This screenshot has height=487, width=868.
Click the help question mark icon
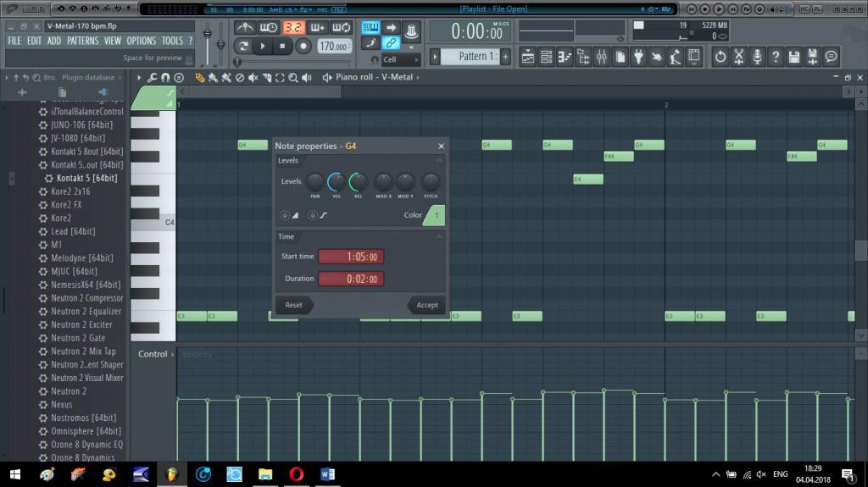(776, 57)
